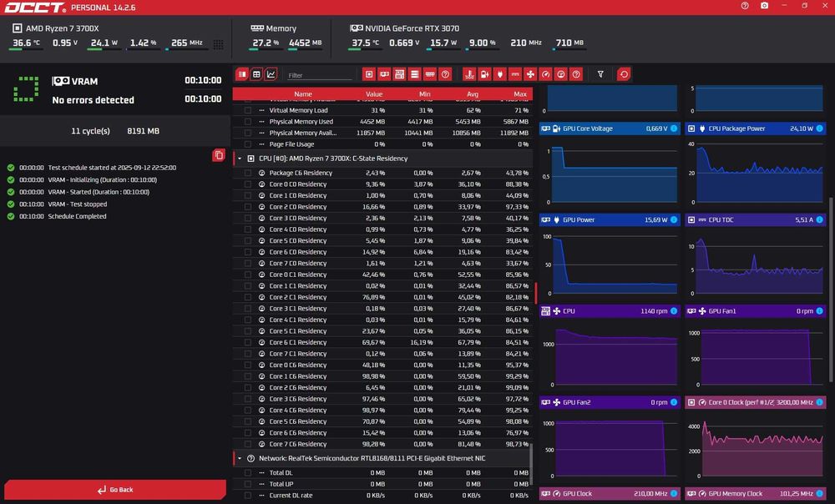Sort table by Max column
This screenshot has height=504, width=835.
coord(520,94)
